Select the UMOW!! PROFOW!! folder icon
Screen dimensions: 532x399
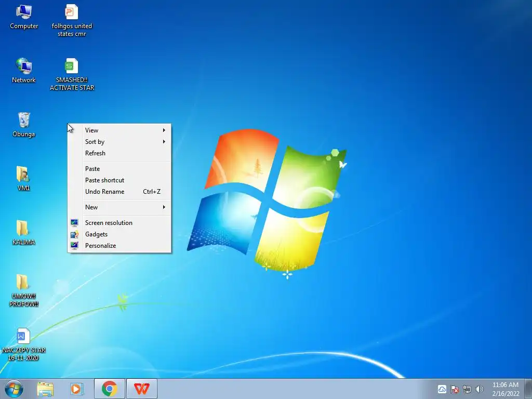click(23, 290)
